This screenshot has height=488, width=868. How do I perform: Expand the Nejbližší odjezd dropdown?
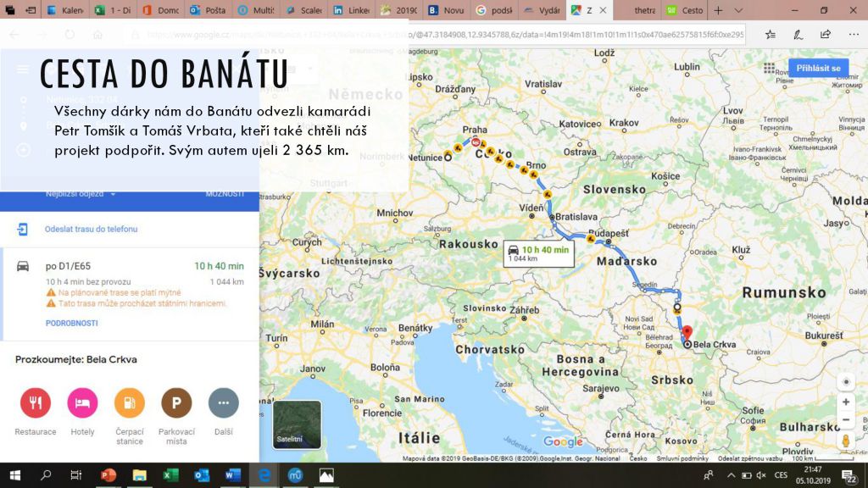tap(81, 194)
